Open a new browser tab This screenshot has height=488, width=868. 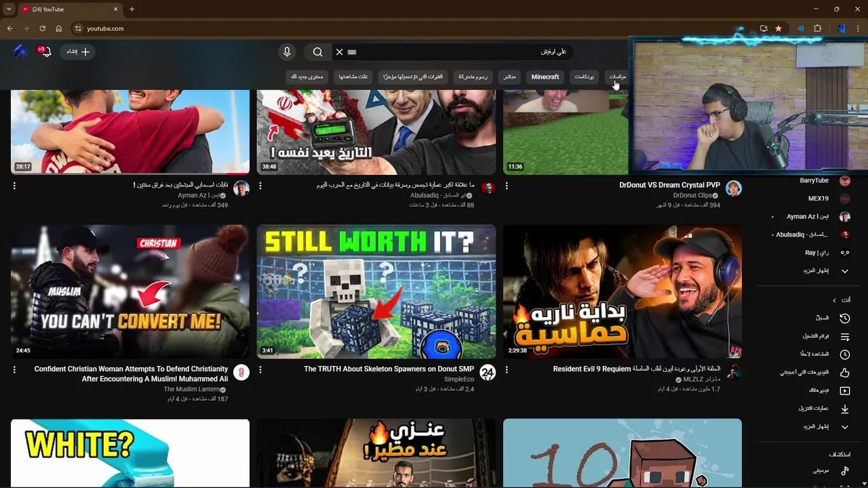point(132,9)
